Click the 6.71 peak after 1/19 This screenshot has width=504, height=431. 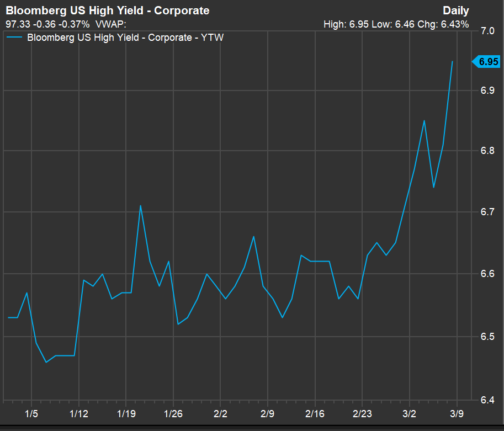point(140,206)
